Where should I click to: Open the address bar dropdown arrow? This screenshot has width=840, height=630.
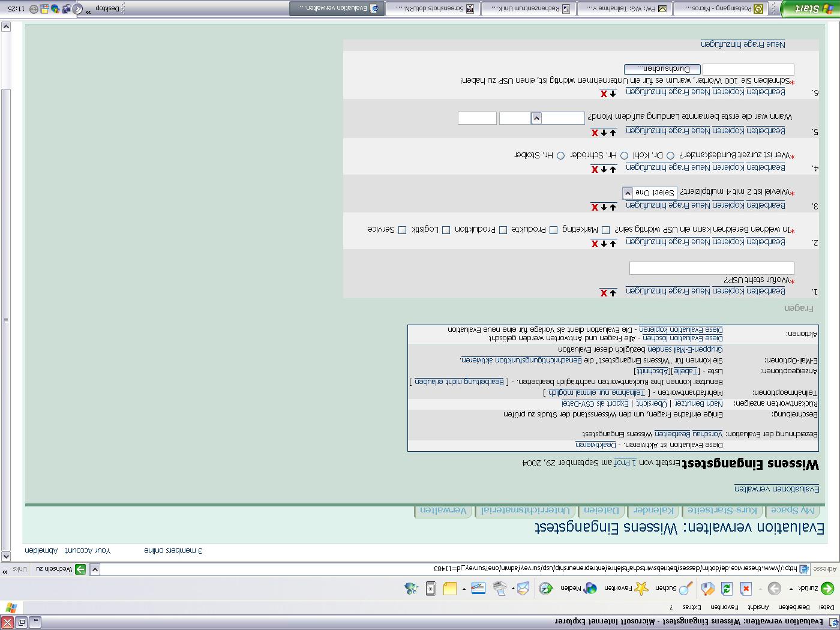95,569
